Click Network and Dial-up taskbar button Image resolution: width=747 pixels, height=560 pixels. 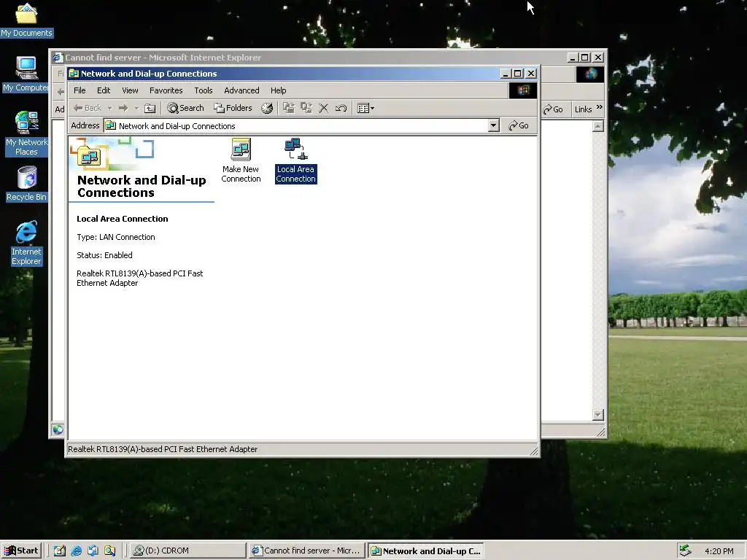(426, 551)
